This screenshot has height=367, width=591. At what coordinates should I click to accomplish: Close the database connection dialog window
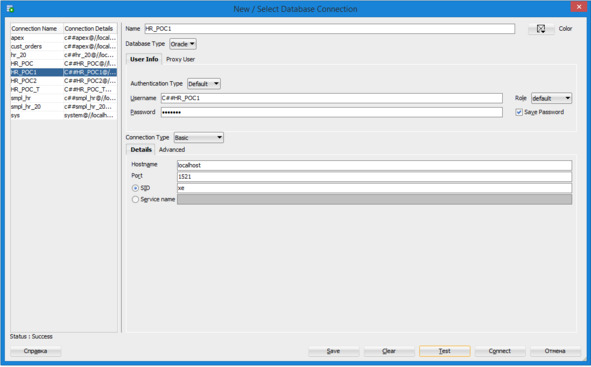point(579,7)
